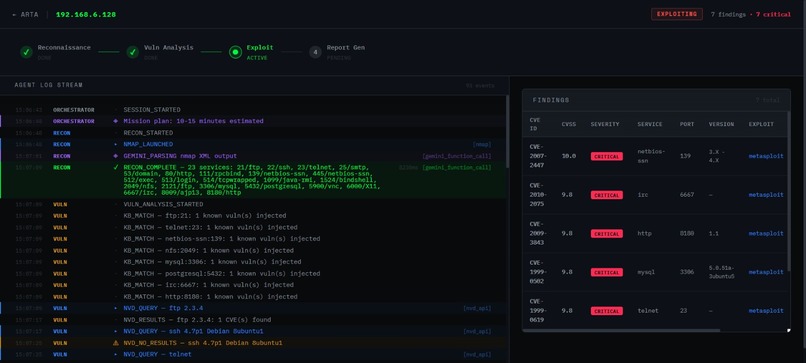Open the Report Gen step label

(345, 47)
